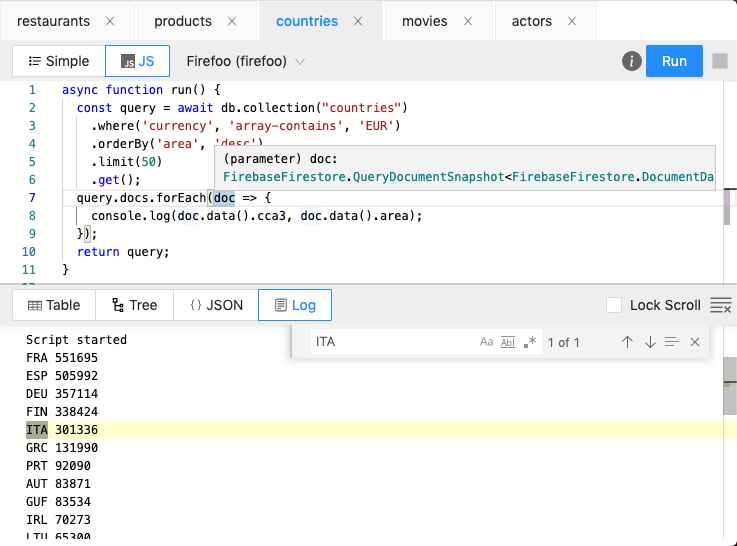The width and height of the screenshot is (737, 546).
Task: Enable the Lock Scroll checkbox
Action: [613, 305]
